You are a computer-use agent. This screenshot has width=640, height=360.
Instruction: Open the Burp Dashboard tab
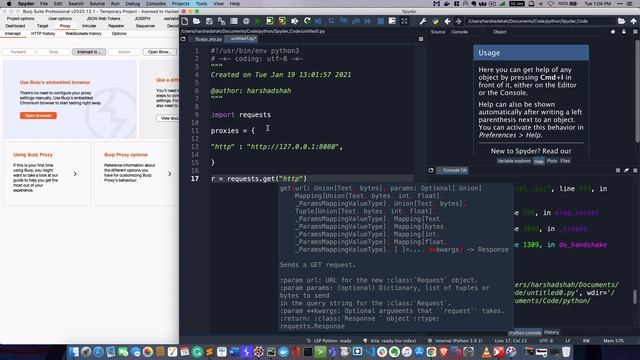coord(15,26)
